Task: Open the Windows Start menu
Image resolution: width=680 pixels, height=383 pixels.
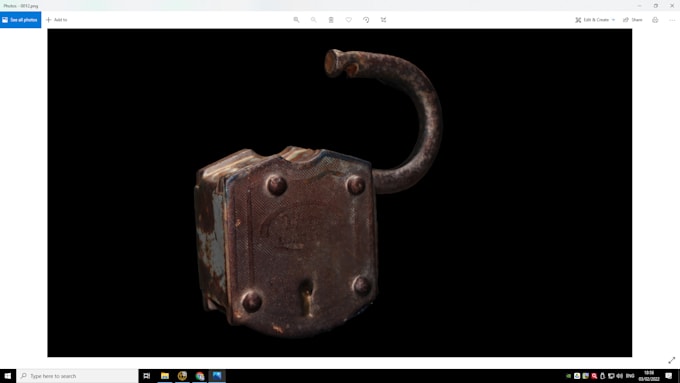Action: click(x=8, y=376)
